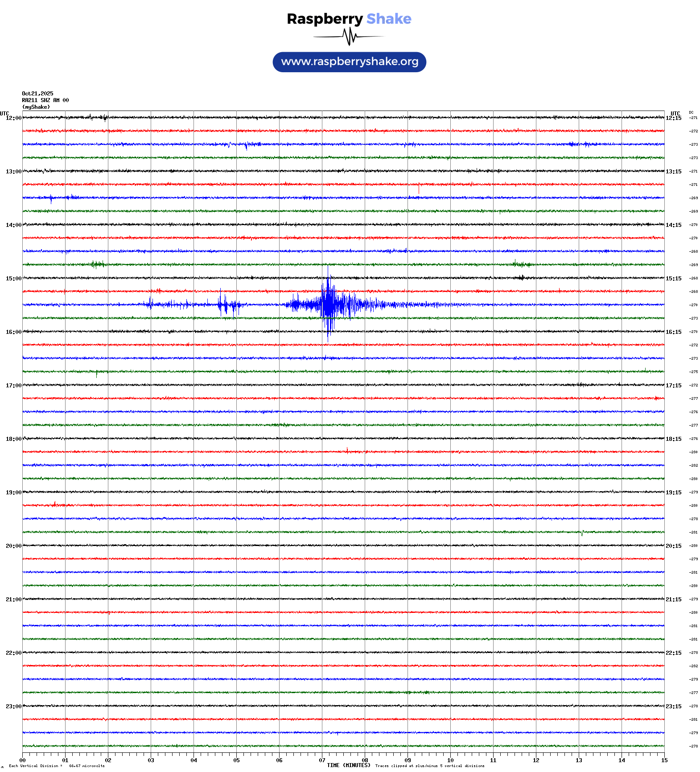Select the 23:00 UTC row label on left

pyautogui.click(x=13, y=706)
